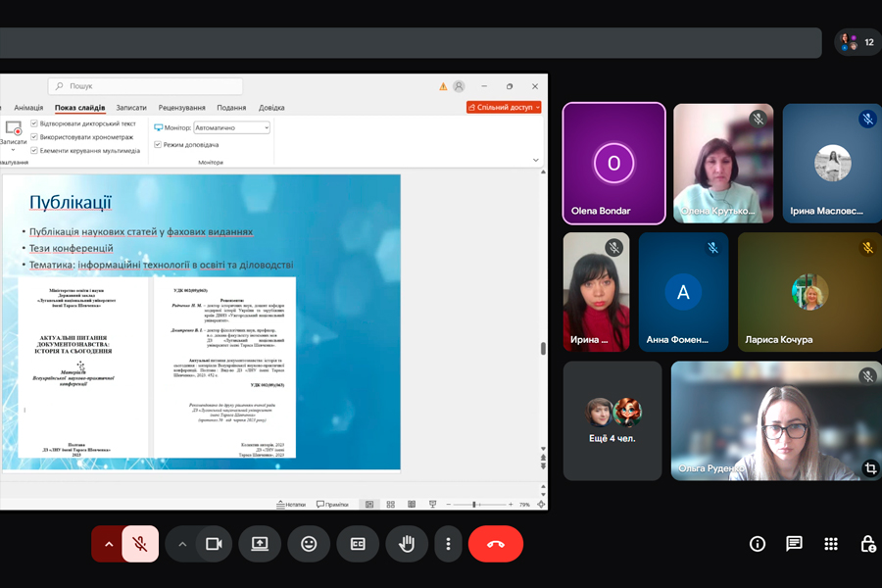Fit slide to current window icon
Image resolution: width=882 pixels, height=588 pixels.
[x=541, y=504]
